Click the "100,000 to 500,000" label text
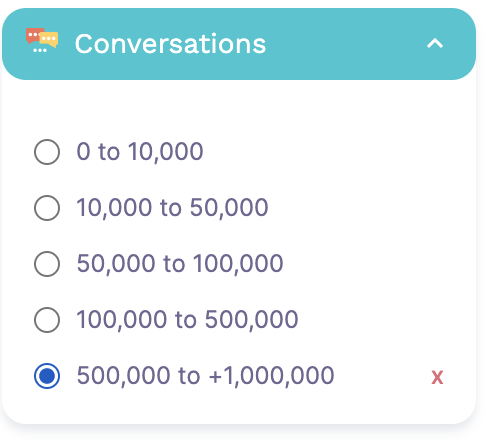494x440 pixels. [x=187, y=320]
